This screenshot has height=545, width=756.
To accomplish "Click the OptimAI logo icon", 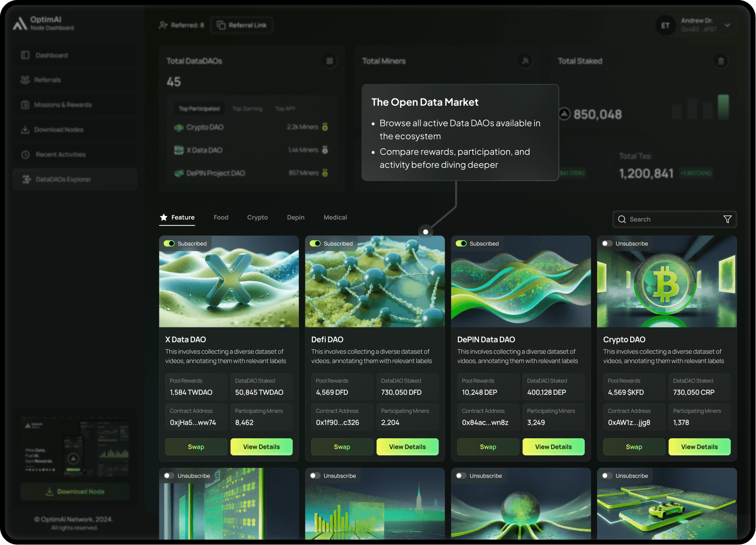I will click(20, 23).
